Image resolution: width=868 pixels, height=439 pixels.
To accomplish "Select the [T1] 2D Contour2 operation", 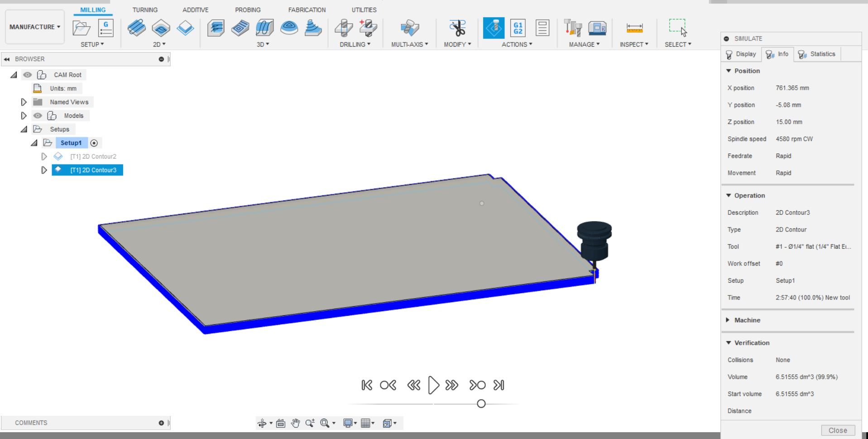I will [93, 156].
